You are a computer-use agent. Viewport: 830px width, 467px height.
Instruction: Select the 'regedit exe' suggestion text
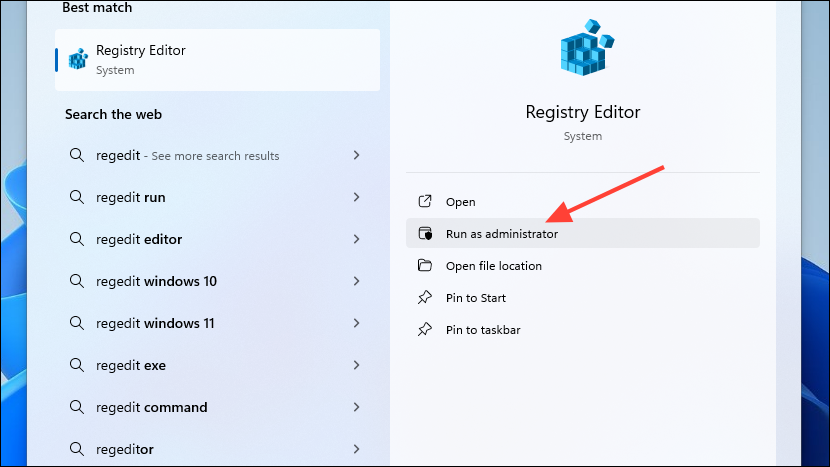[131, 365]
